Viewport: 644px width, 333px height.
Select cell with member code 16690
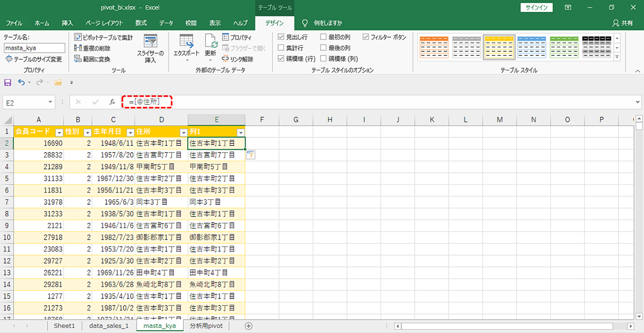(38, 143)
